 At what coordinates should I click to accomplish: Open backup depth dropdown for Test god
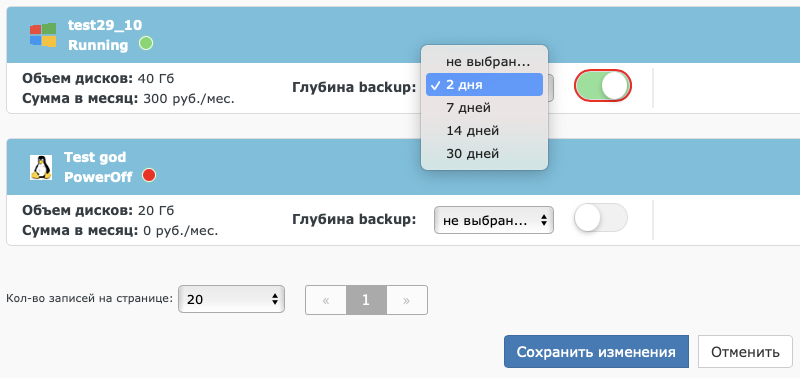[x=493, y=220]
